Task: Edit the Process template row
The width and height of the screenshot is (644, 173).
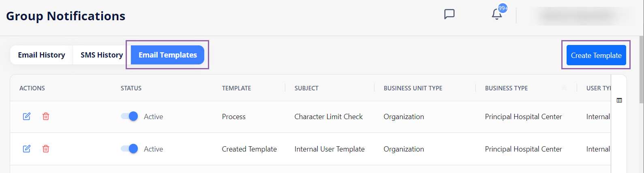Action: point(27,116)
